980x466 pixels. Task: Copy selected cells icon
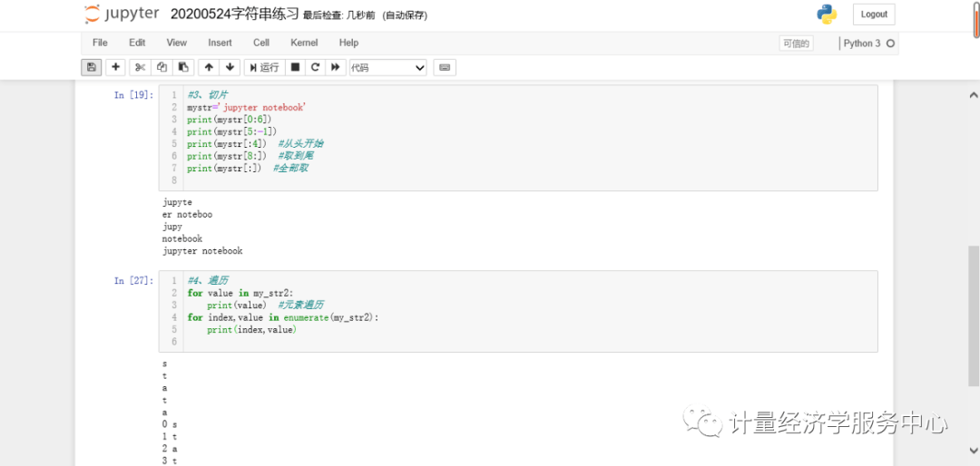coord(162,67)
